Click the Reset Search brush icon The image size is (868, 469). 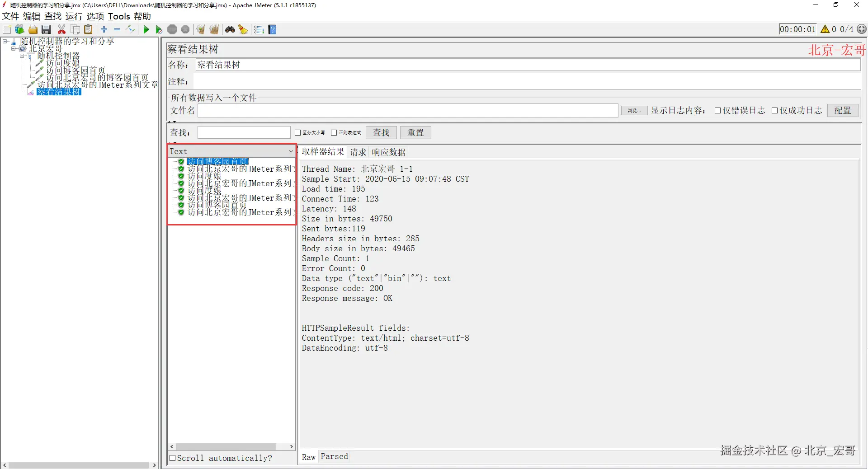243,29
